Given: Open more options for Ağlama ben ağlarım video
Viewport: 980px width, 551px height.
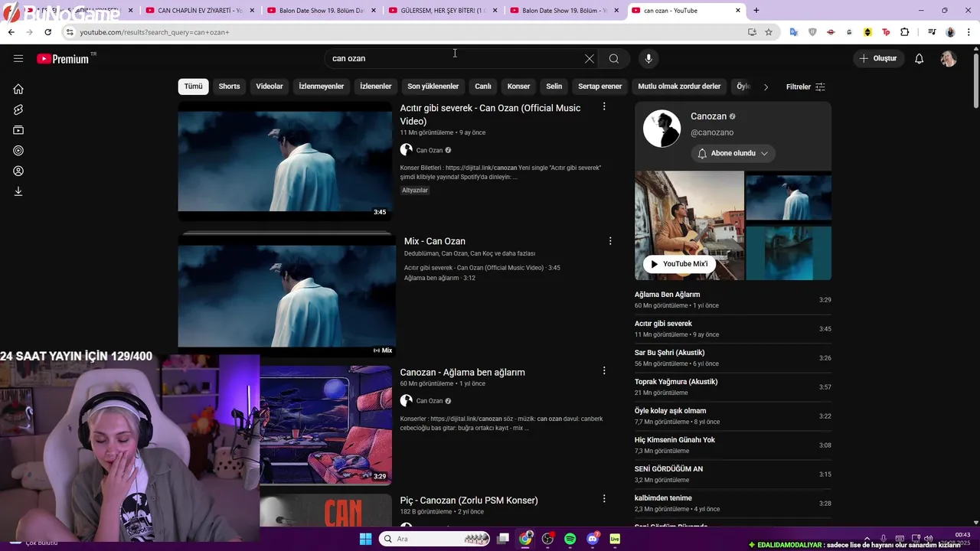Looking at the screenshot, I should 604,370.
